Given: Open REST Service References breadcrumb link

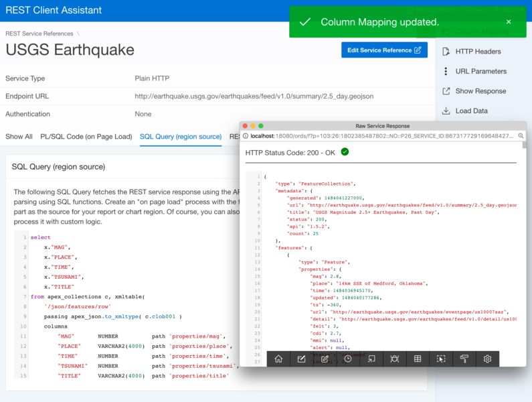Looking at the screenshot, I should click(39, 33).
